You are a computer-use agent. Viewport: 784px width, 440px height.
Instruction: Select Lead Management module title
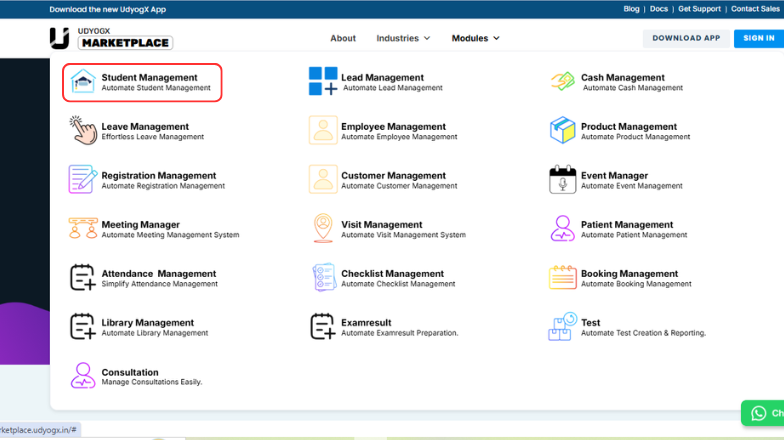(x=382, y=78)
